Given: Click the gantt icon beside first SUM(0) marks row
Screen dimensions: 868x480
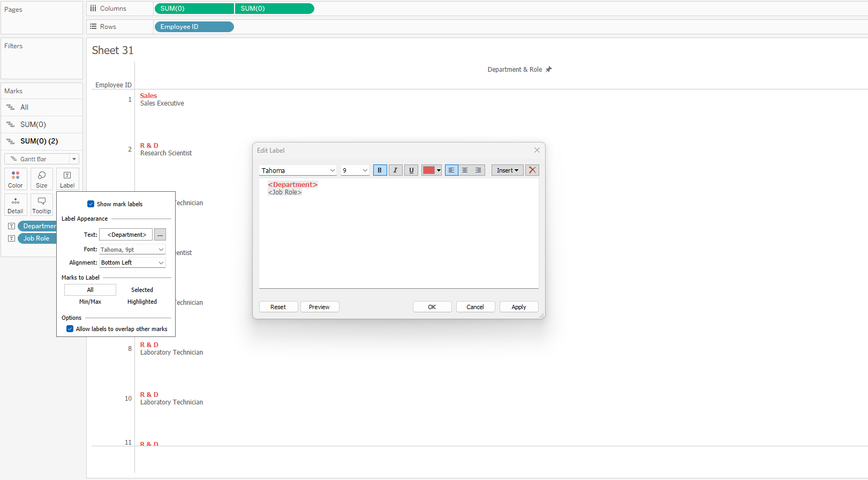Looking at the screenshot, I should pos(11,124).
